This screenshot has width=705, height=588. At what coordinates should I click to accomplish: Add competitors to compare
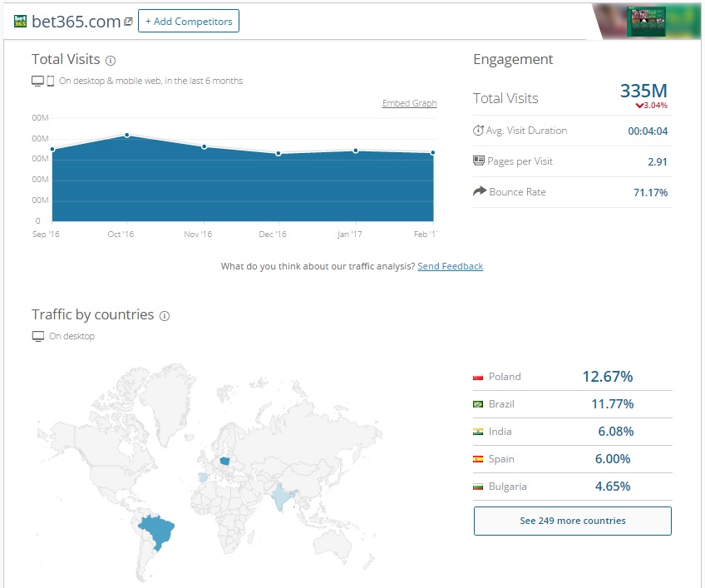pyautogui.click(x=189, y=21)
